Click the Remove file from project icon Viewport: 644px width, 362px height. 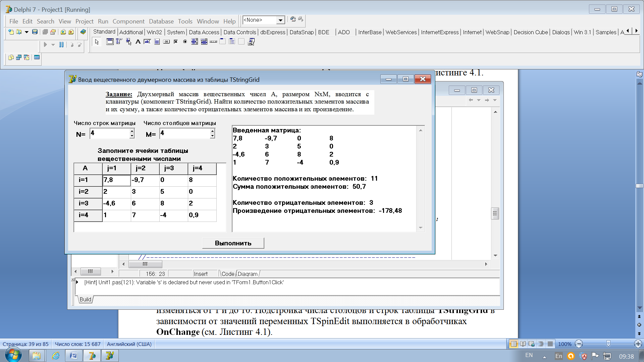pos(71,32)
